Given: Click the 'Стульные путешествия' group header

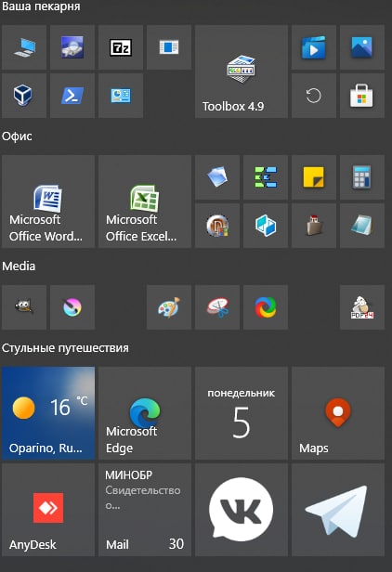Looking at the screenshot, I should tap(65, 348).
